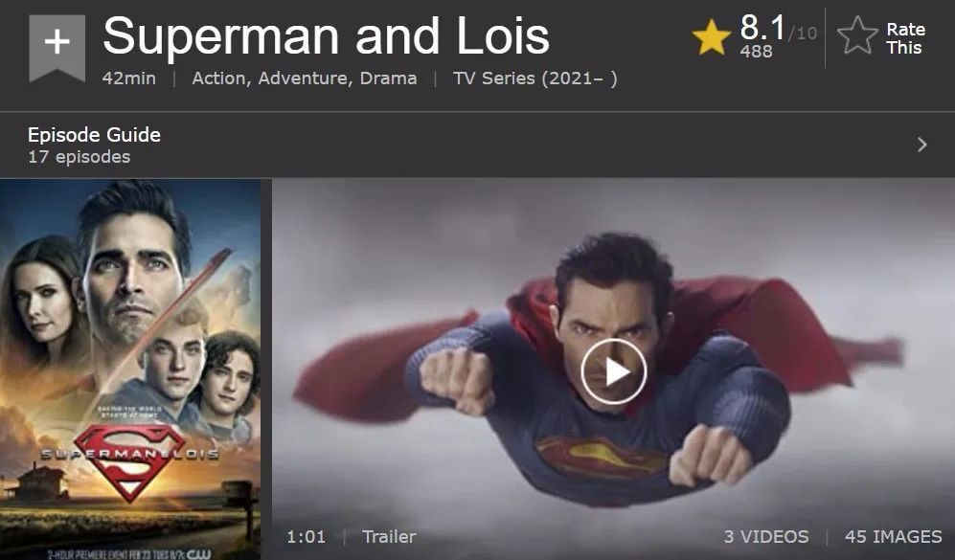Expand the Episode Guide chevron arrow
This screenshot has width=955, height=560.
click(922, 145)
